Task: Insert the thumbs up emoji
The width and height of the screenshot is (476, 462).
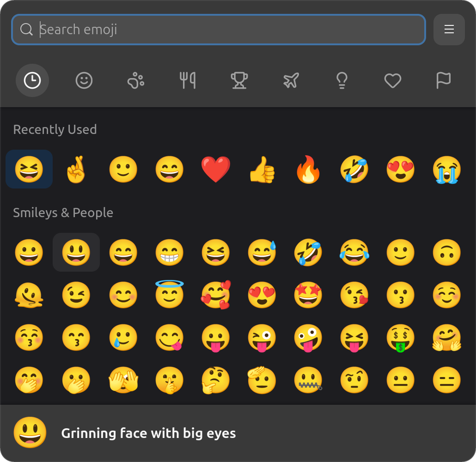Action: tap(262, 169)
